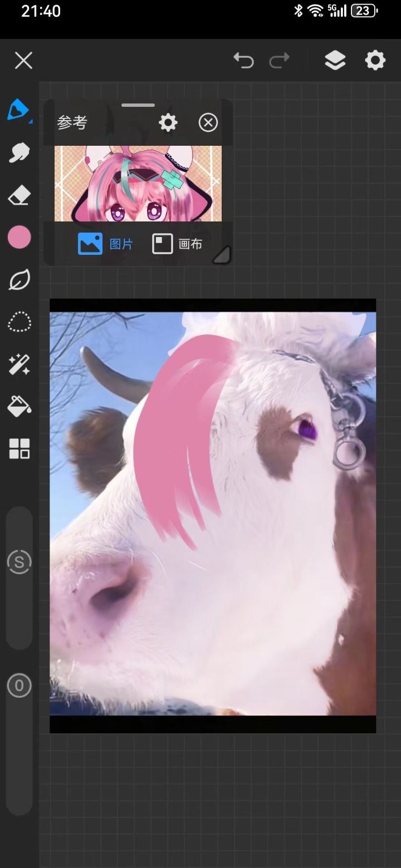Tap the battery indicator in status bar

click(365, 11)
